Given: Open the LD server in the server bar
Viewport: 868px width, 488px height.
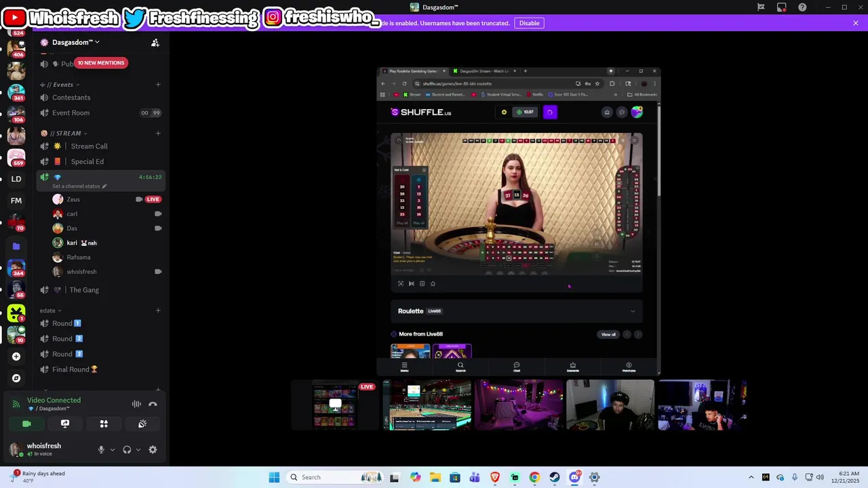Looking at the screenshot, I should click(x=16, y=179).
